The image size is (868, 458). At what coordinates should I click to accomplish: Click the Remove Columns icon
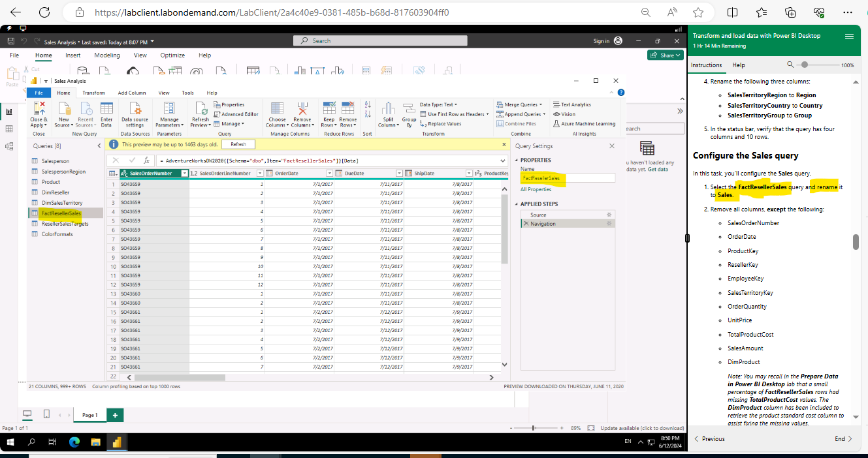pyautogui.click(x=302, y=108)
